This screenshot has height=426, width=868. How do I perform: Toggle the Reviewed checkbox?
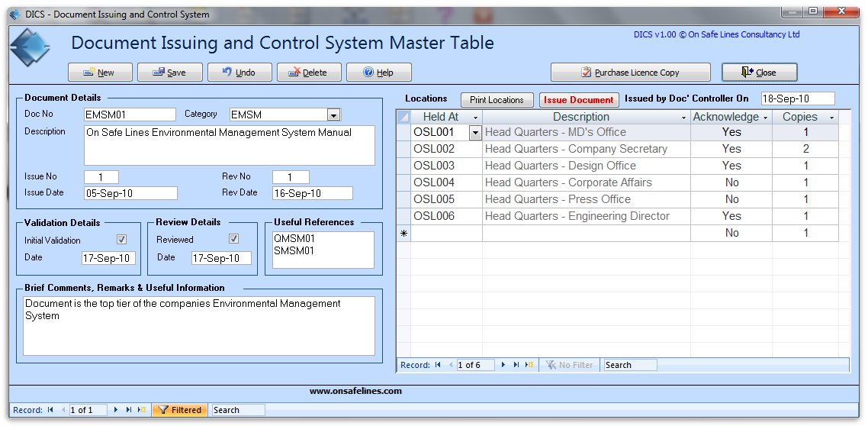tap(234, 240)
